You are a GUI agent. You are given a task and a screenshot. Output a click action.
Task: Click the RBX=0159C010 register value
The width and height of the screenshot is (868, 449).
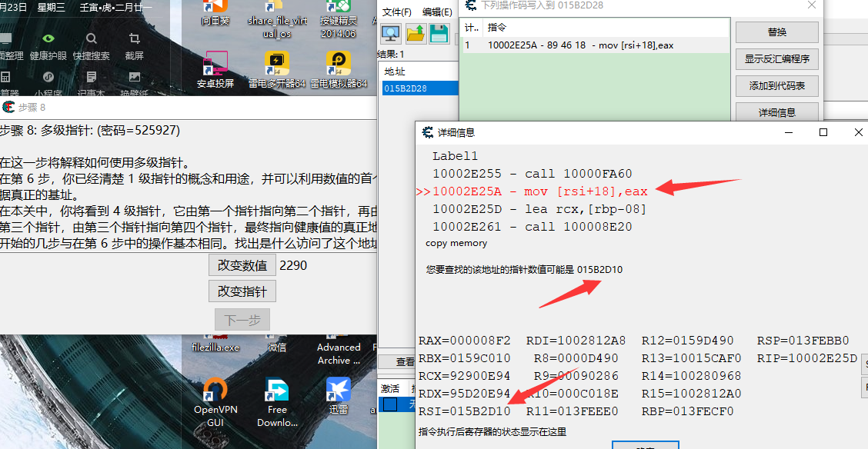click(x=465, y=358)
